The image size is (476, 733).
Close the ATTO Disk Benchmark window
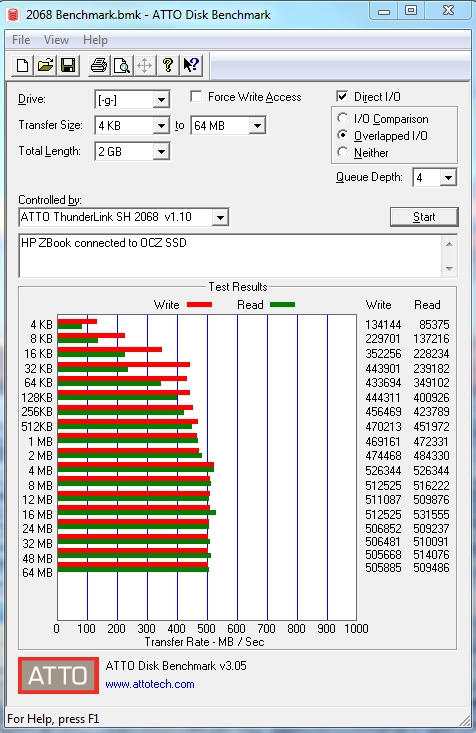tap(448, 11)
